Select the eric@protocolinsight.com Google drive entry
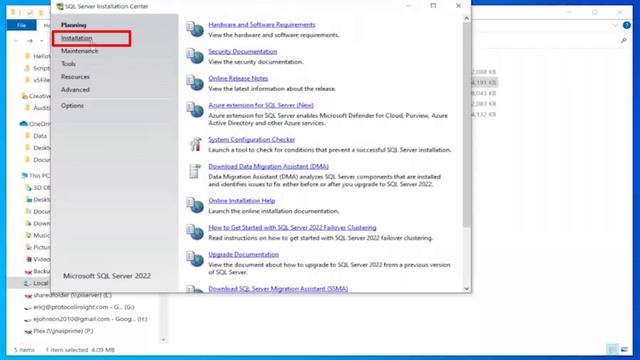The image size is (640, 360). pos(79,307)
